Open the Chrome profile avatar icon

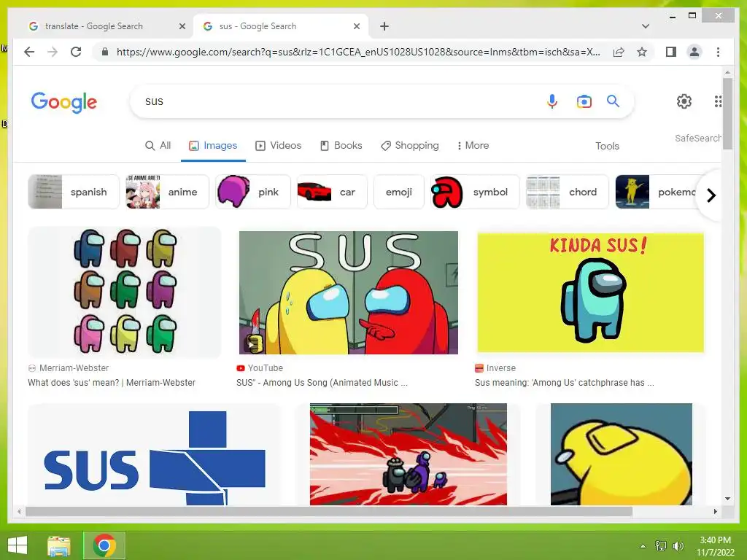(x=694, y=52)
